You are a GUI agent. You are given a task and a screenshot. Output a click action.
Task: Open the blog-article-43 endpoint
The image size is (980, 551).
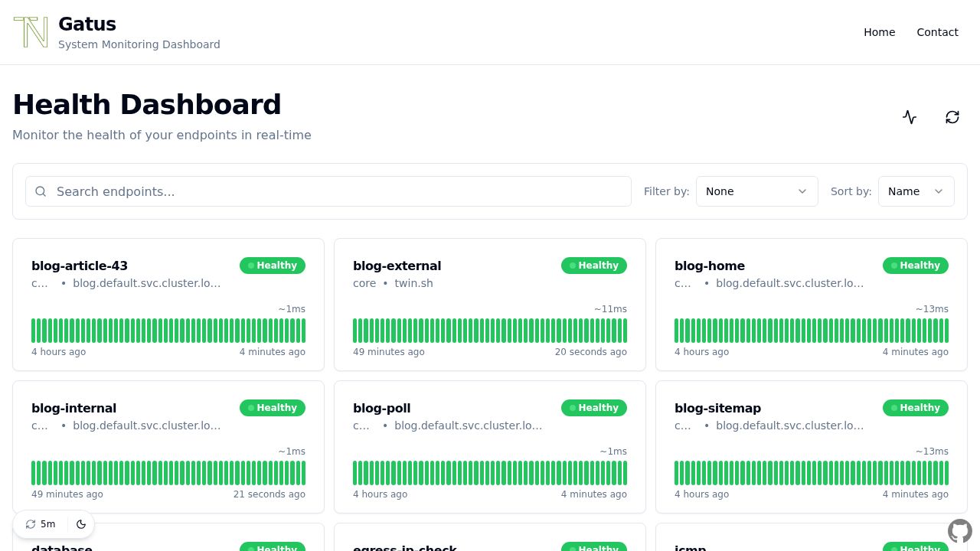click(80, 266)
